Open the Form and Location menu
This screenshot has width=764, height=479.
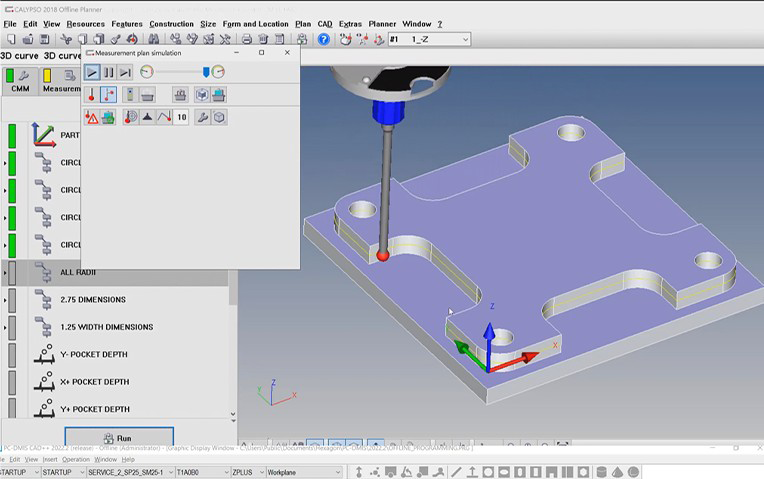click(255, 23)
